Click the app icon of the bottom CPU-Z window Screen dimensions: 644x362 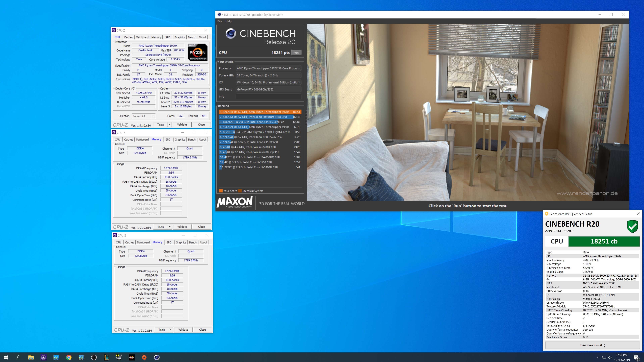115,235
